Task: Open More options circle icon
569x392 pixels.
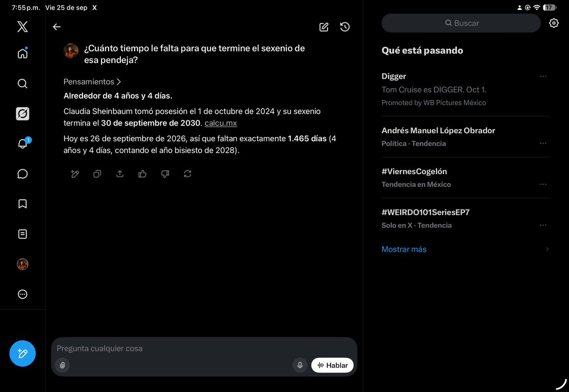Action: pyautogui.click(x=22, y=294)
